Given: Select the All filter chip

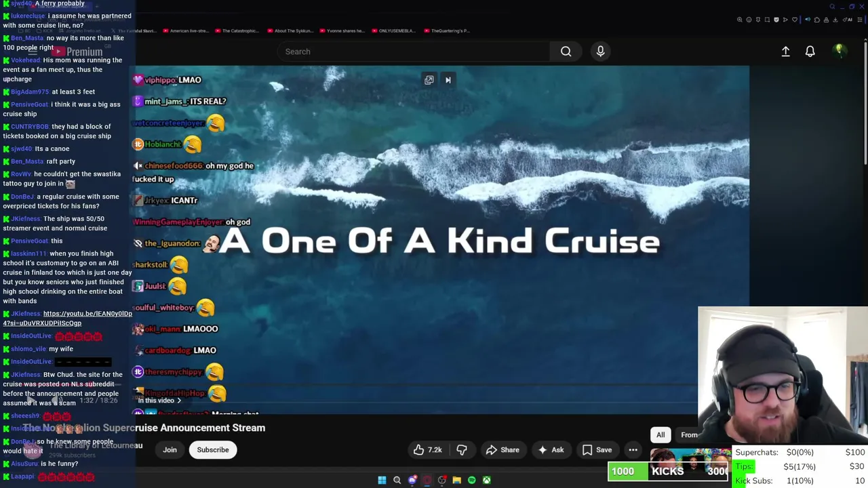Looking at the screenshot, I should click(660, 435).
